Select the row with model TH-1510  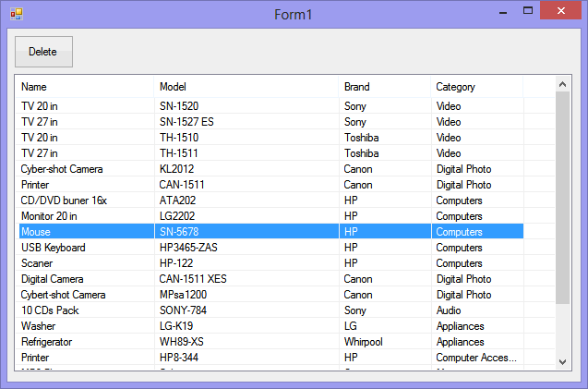271,138
